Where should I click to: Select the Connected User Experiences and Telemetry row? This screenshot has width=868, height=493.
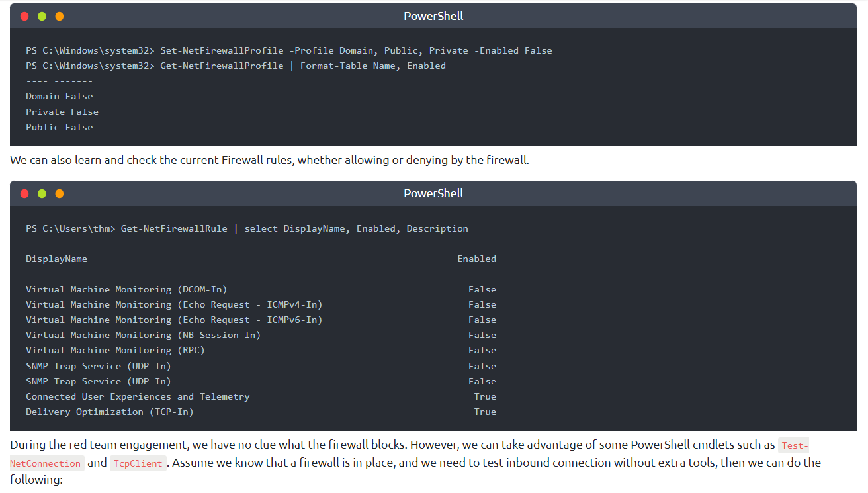138,396
